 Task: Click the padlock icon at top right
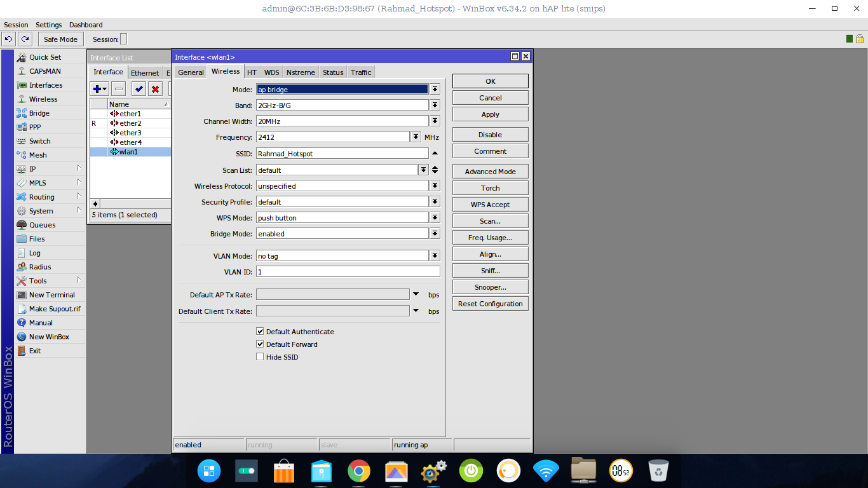pyautogui.click(x=859, y=39)
